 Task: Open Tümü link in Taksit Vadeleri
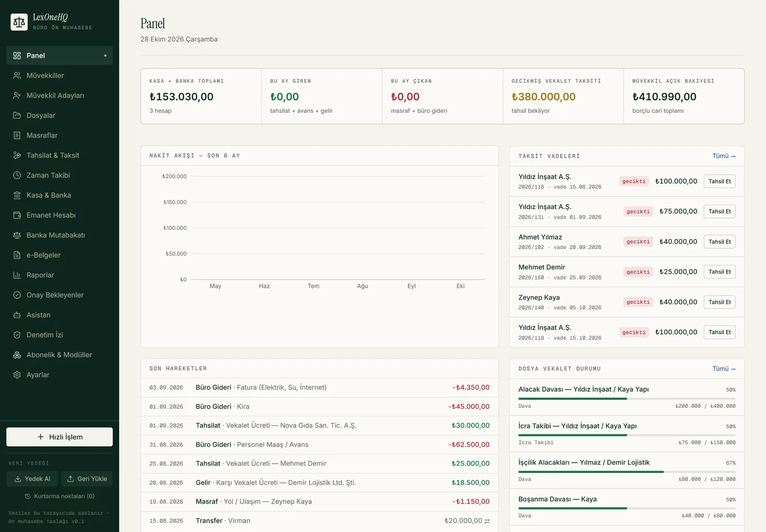tap(724, 156)
